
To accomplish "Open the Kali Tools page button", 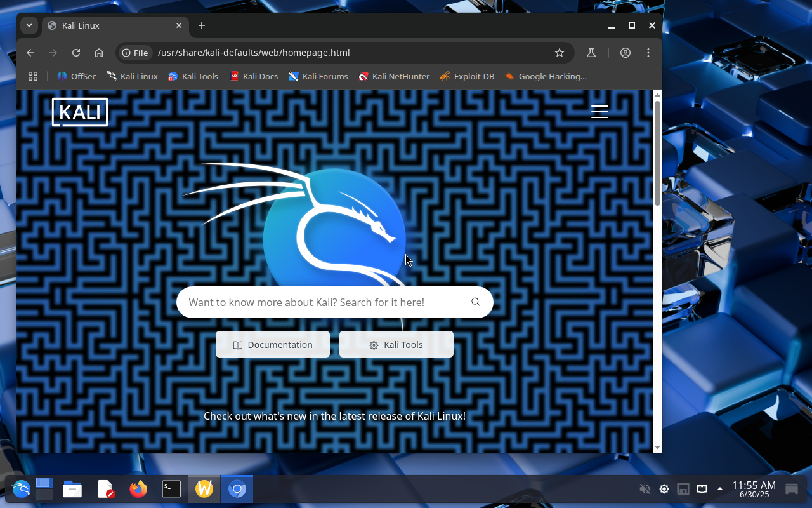I will 396,344.
